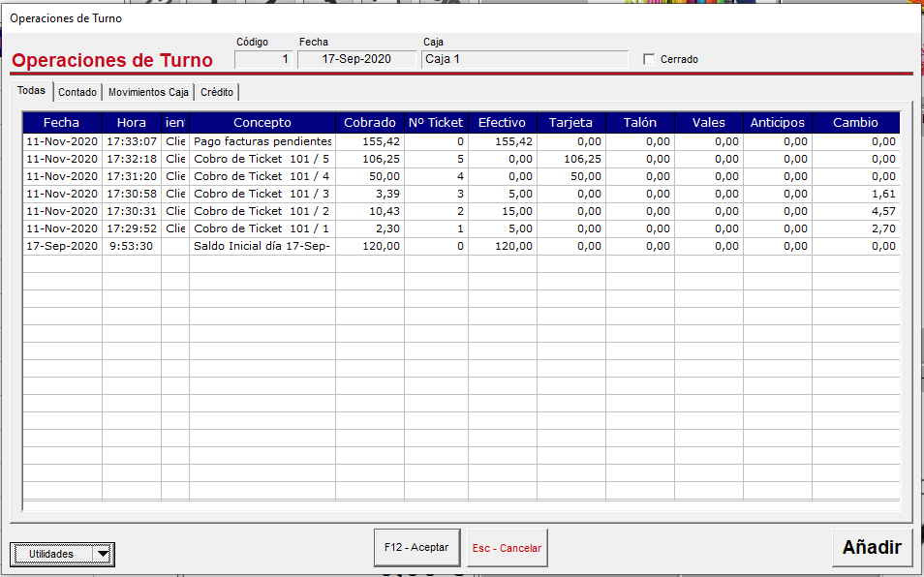The image size is (924, 577).
Task: Click the Tarjeta column header
Action: tap(571, 122)
